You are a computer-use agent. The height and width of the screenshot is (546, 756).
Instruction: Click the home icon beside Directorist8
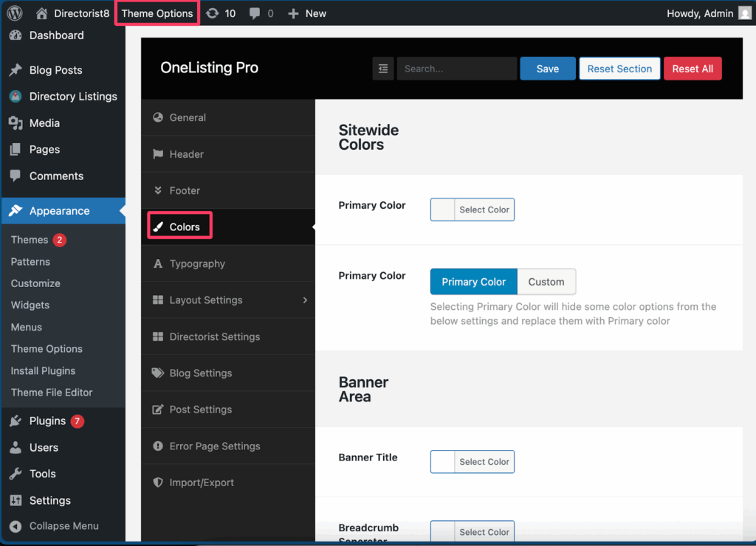click(42, 13)
